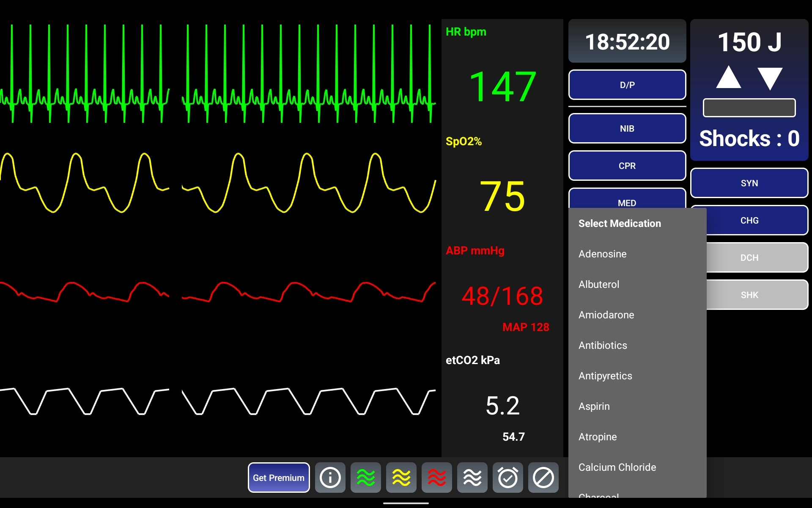The width and height of the screenshot is (812, 508).
Task: Select Adenosine from medication list
Action: coord(602,254)
